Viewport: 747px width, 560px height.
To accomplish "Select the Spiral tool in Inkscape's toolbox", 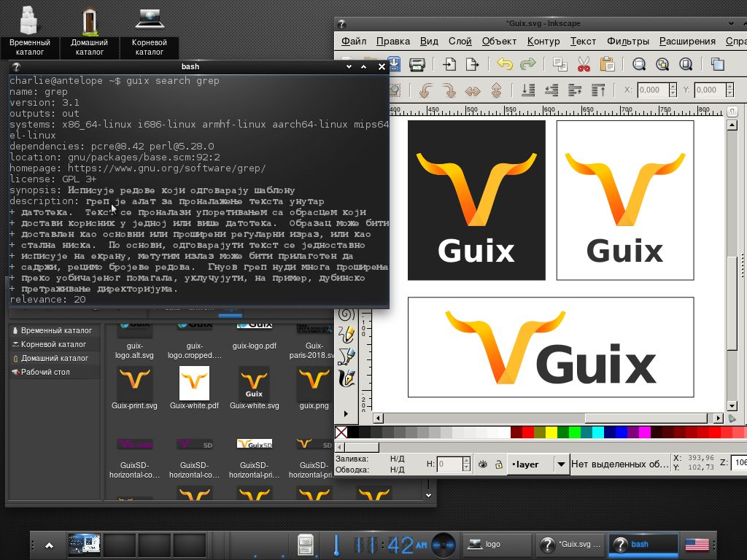I will tap(347, 314).
